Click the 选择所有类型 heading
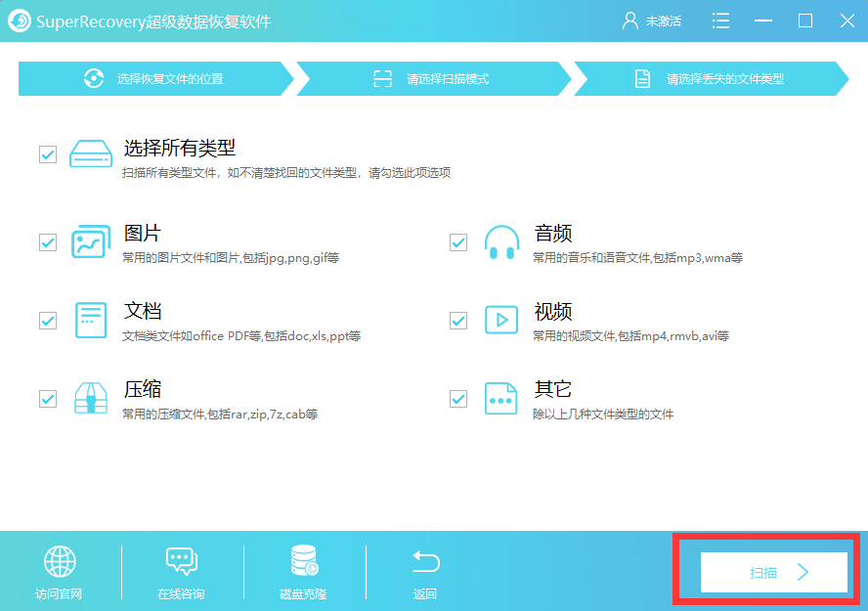868x611 pixels. point(180,148)
